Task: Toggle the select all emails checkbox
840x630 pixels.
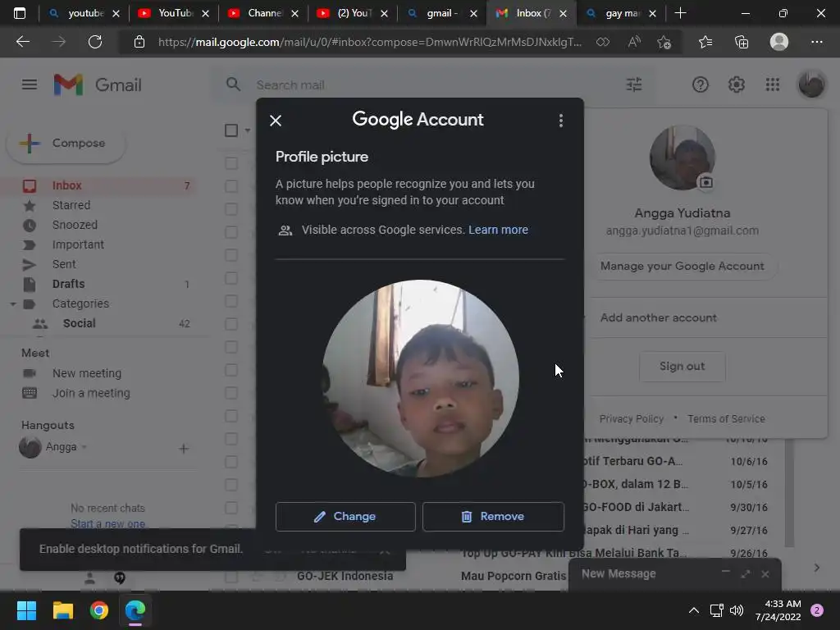Action: click(x=231, y=130)
